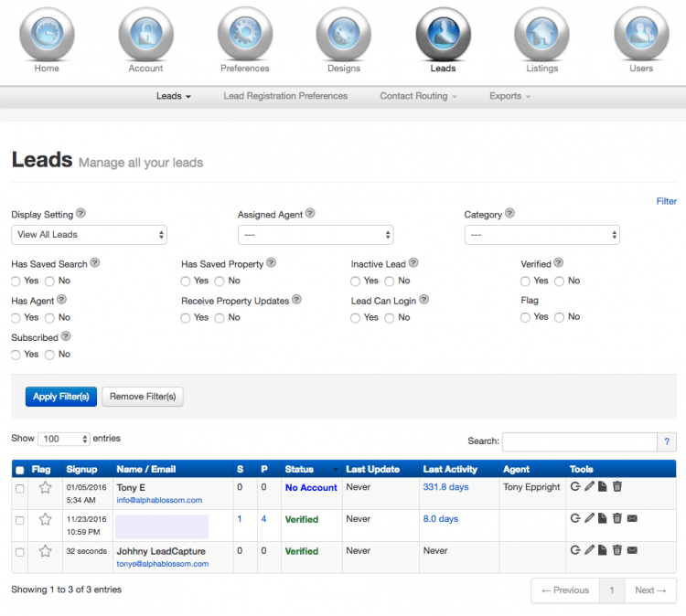Check the select-all header checkbox
This screenshot has height=616, width=686.
coord(20,470)
